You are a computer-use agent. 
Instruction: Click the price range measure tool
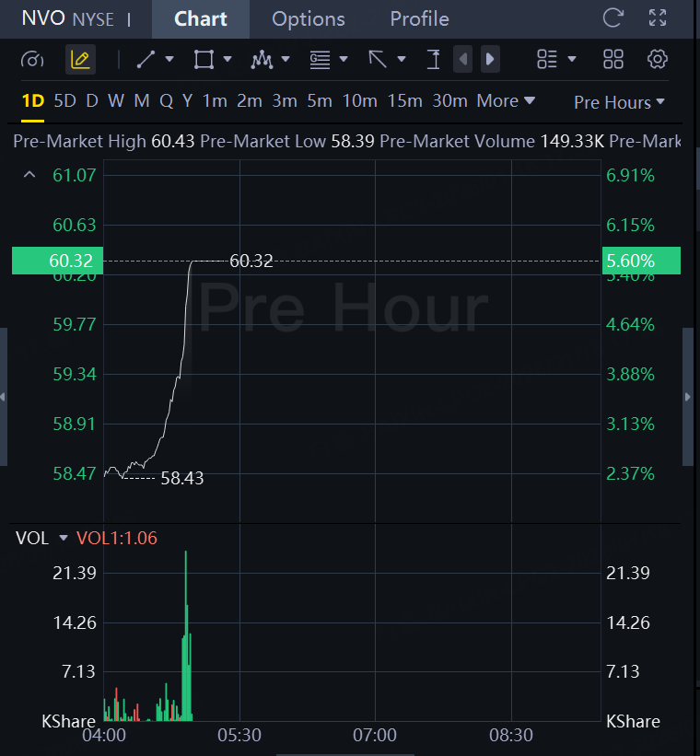[x=433, y=60]
